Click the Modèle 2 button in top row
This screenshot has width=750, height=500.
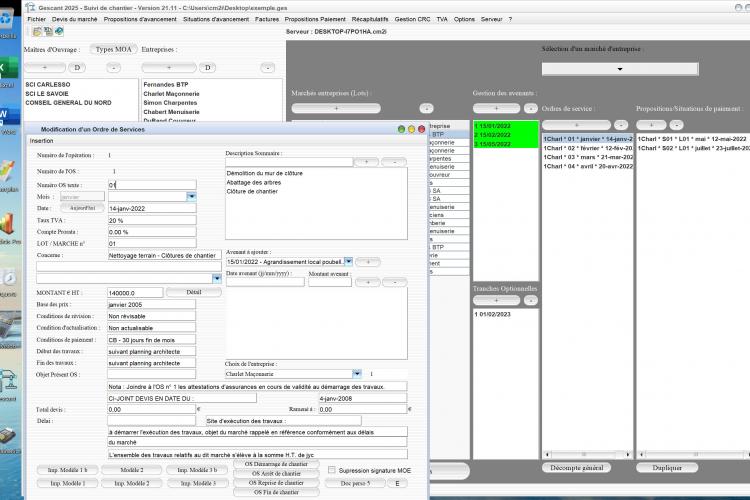click(x=132, y=470)
